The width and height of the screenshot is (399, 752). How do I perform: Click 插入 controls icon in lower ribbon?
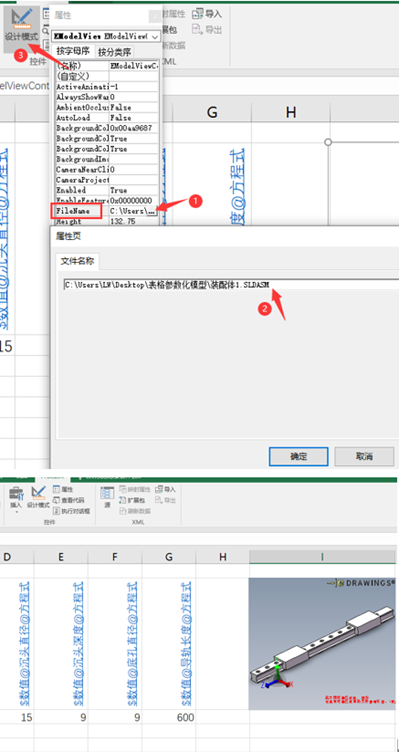tap(16, 494)
